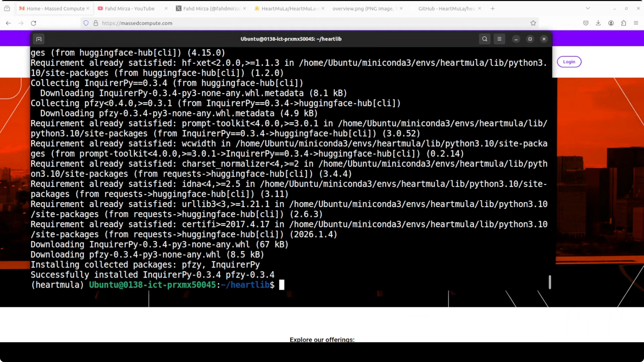Bookmark this page with the star icon
The height and width of the screenshot is (362, 644).
tap(533, 23)
